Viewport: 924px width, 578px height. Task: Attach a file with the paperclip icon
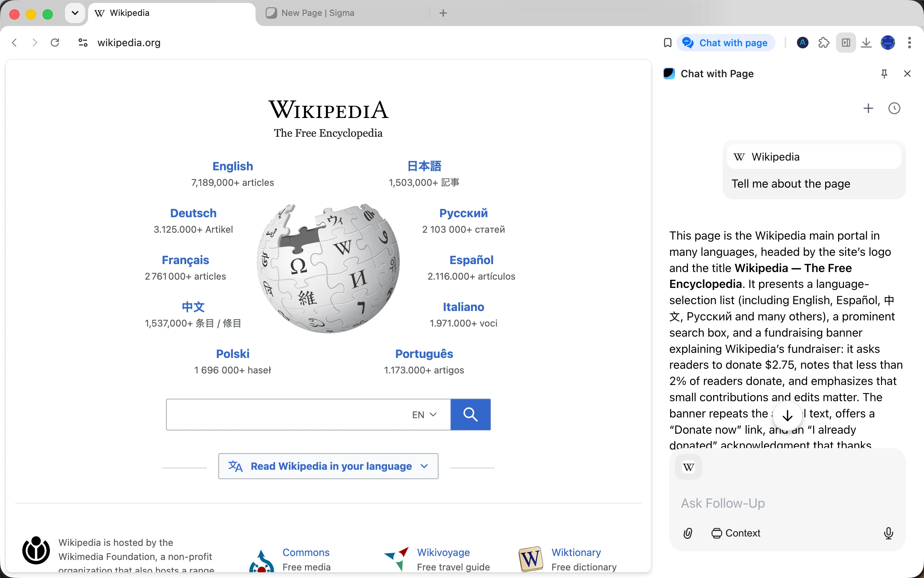pos(688,533)
